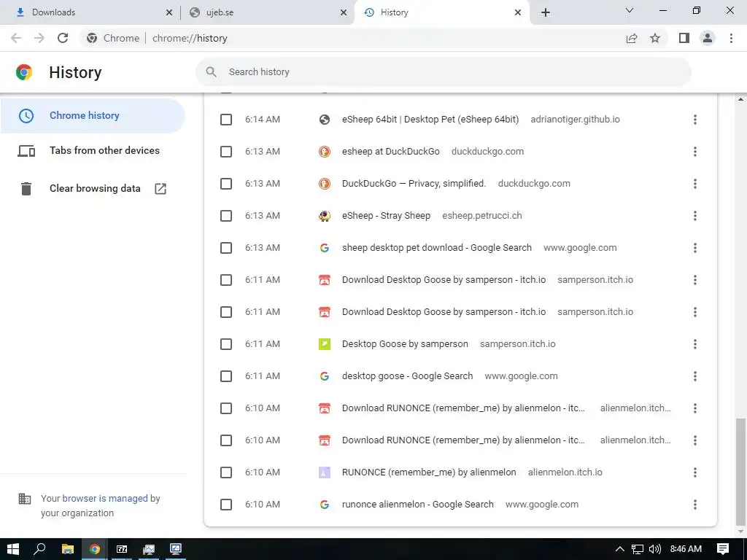Open actions for RUNONCE by alienmelon entry
This screenshot has width=747, height=560.
695,472
